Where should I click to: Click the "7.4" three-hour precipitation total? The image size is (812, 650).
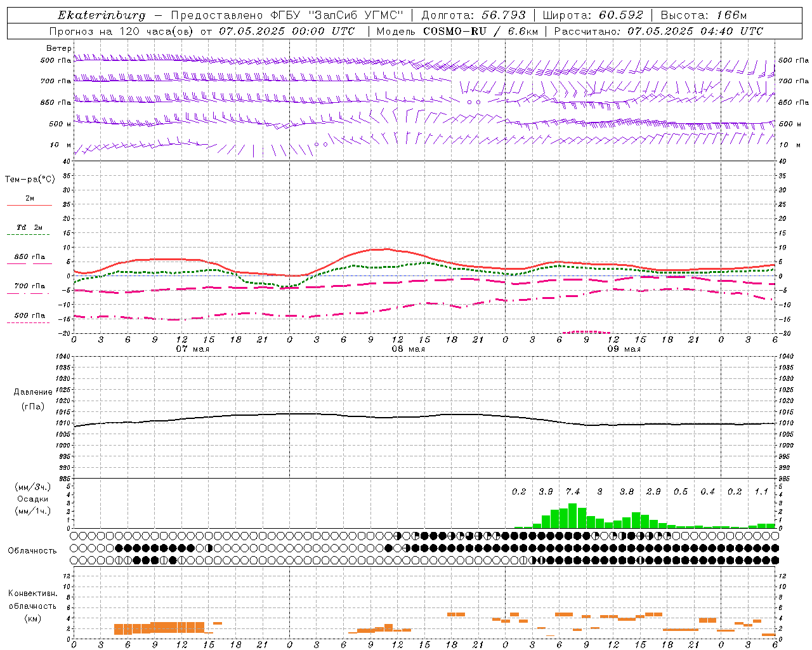tap(573, 492)
